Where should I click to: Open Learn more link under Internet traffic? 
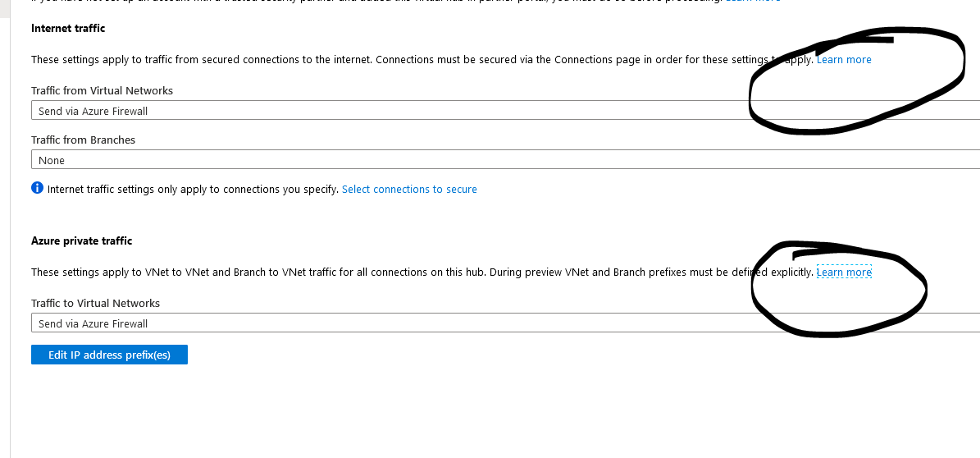click(844, 60)
